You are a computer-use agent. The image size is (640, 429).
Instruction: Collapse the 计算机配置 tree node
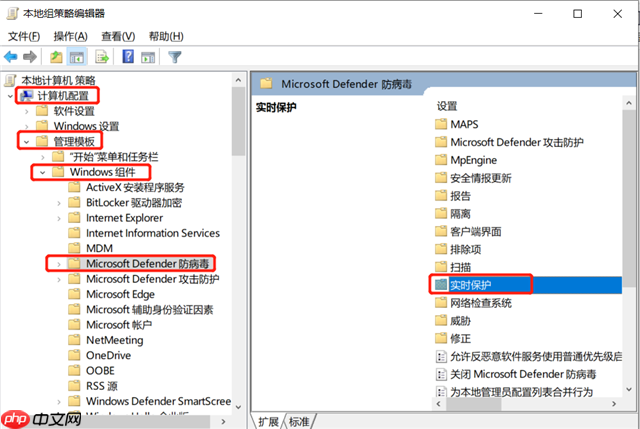coord(10,96)
